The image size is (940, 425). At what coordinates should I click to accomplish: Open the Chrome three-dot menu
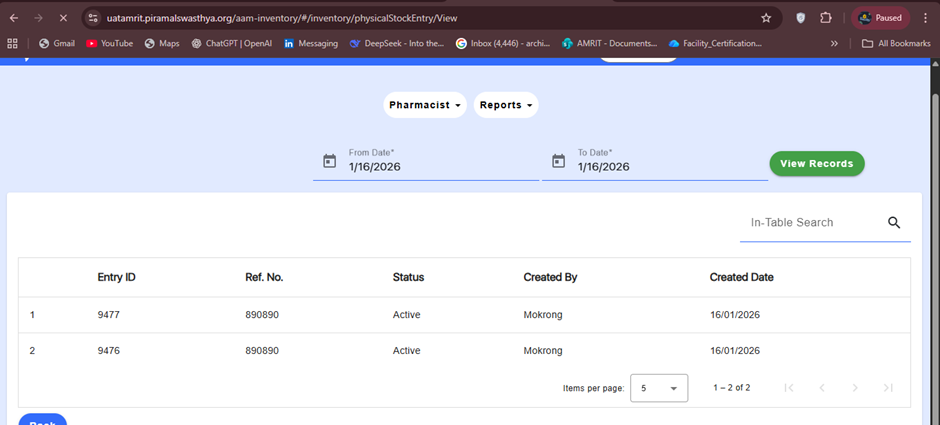(925, 18)
